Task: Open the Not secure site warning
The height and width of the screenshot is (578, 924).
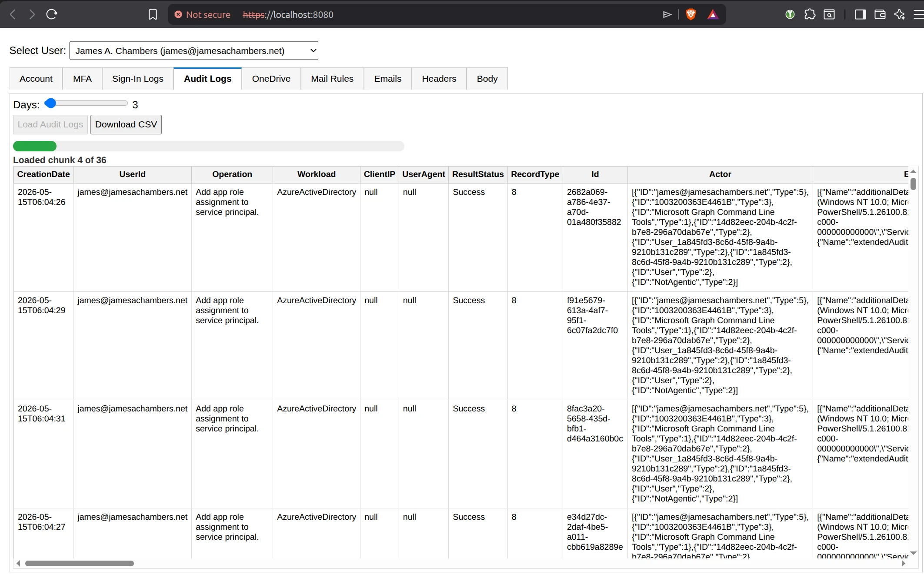Action: click(x=203, y=15)
